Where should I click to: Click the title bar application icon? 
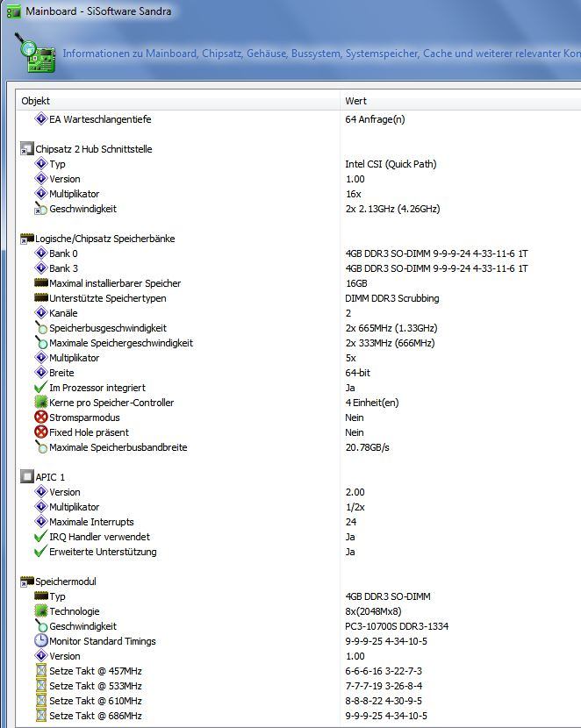(13, 11)
